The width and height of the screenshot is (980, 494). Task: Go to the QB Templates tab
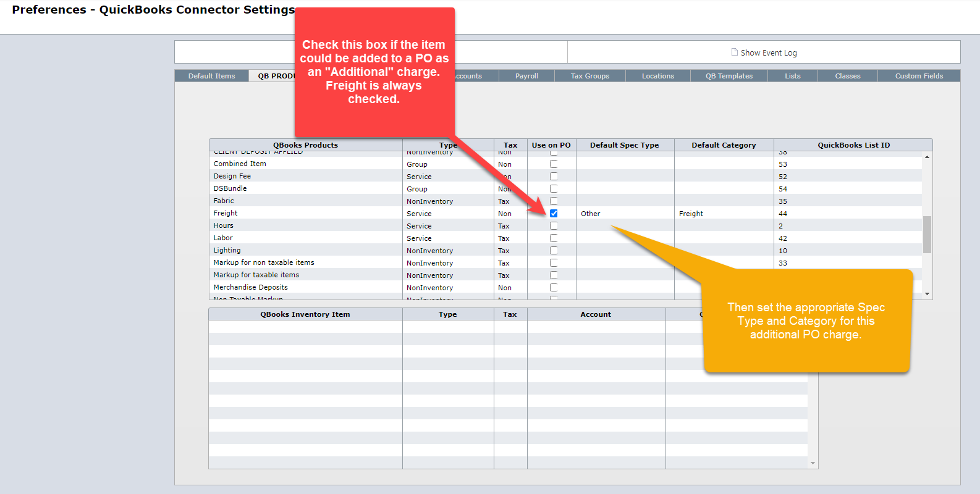coord(729,76)
